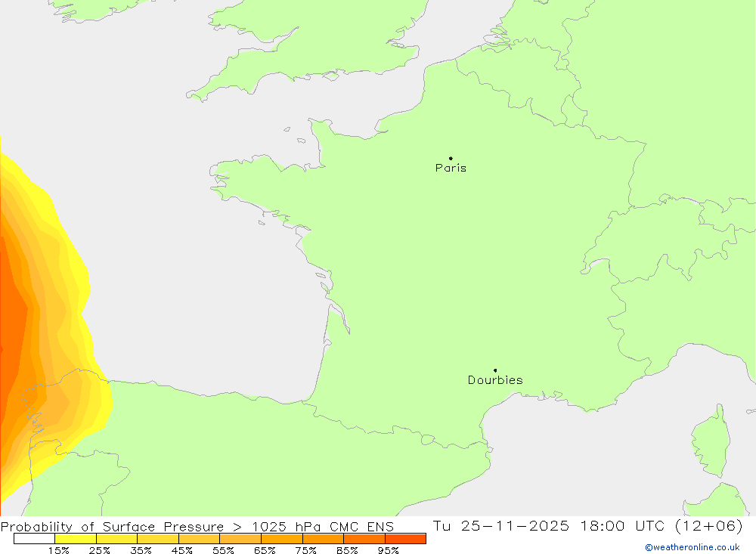Click the 95% legend label

[x=388, y=550]
